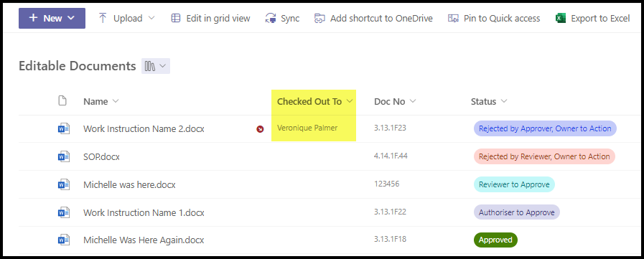This screenshot has height=259, width=644.
Task: Click the Pin to Quick access icon
Action: (x=454, y=18)
